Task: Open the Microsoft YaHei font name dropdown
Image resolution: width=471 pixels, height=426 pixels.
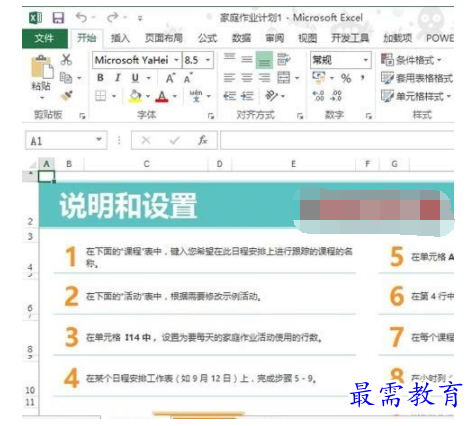Action: tap(176, 60)
